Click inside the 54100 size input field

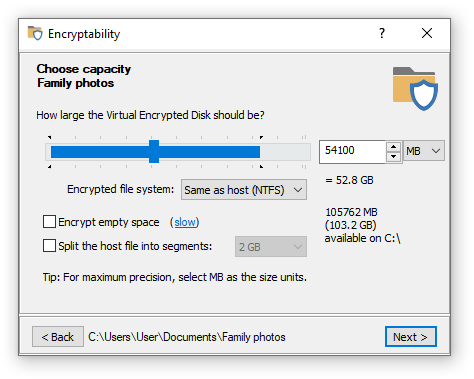point(352,152)
